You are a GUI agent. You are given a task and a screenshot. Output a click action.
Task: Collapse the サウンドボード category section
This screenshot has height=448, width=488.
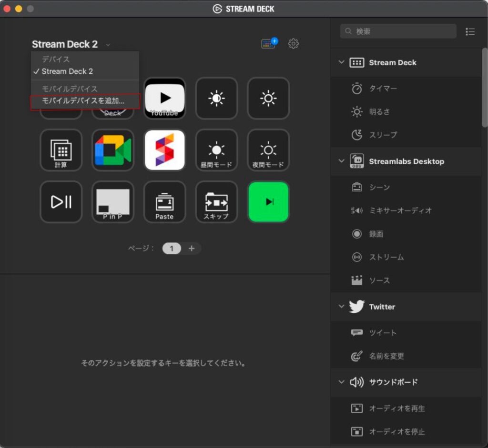click(x=341, y=382)
